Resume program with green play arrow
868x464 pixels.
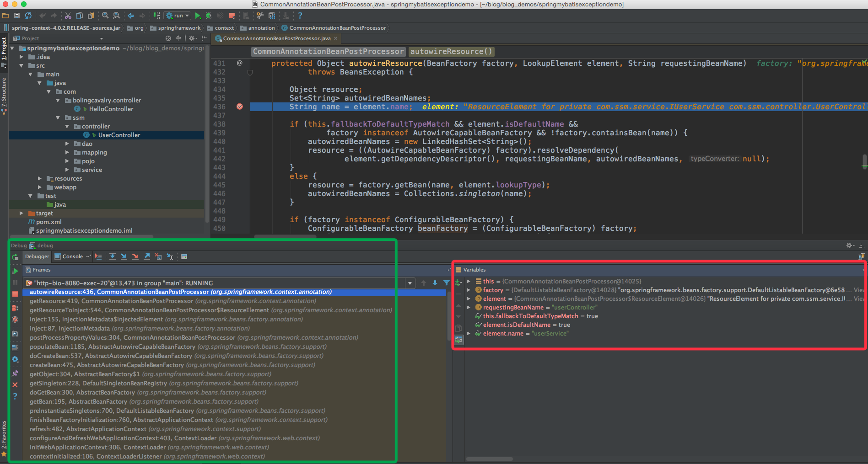(15, 271)
